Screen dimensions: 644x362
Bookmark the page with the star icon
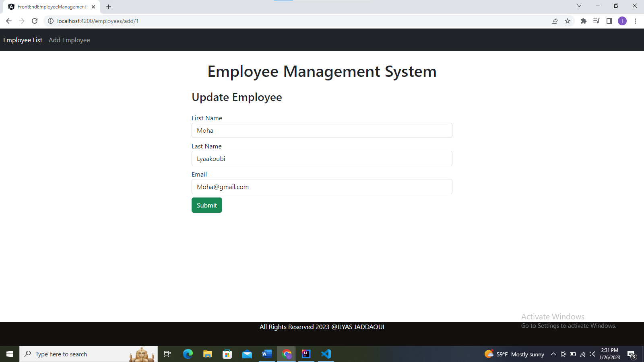click(568, 21)
